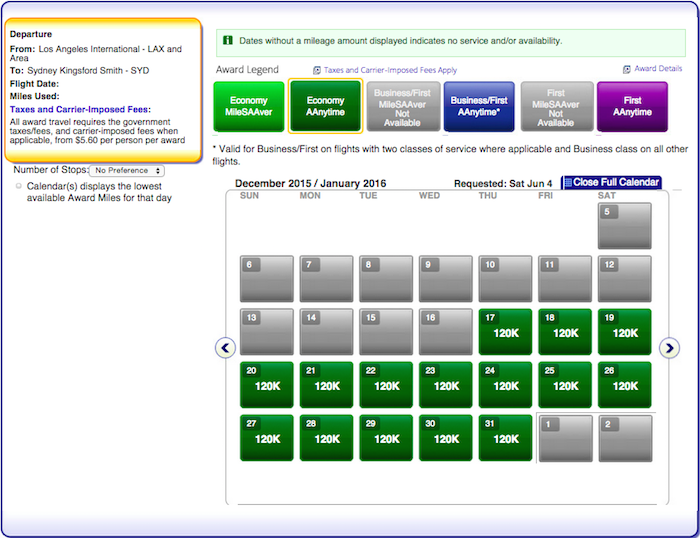This screenshot has width=700, height=538.
Task: Click the icon next to Award Details
Action: 627,69
